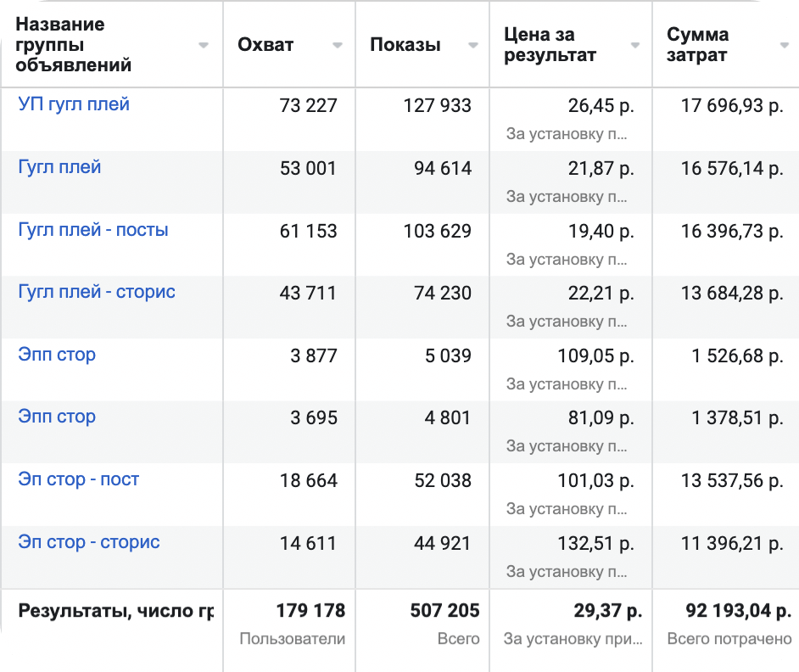Open the Гугл плей ad group link
Viewport: 799px width, 672px height.
pos(59,167)
